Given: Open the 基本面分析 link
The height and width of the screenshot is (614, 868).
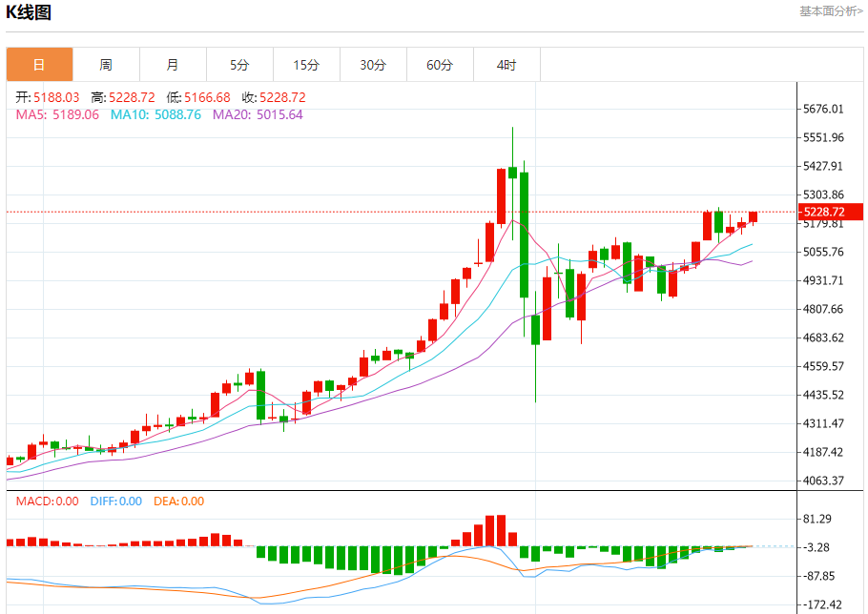Looking at the screenshot, I should [831, 11].
